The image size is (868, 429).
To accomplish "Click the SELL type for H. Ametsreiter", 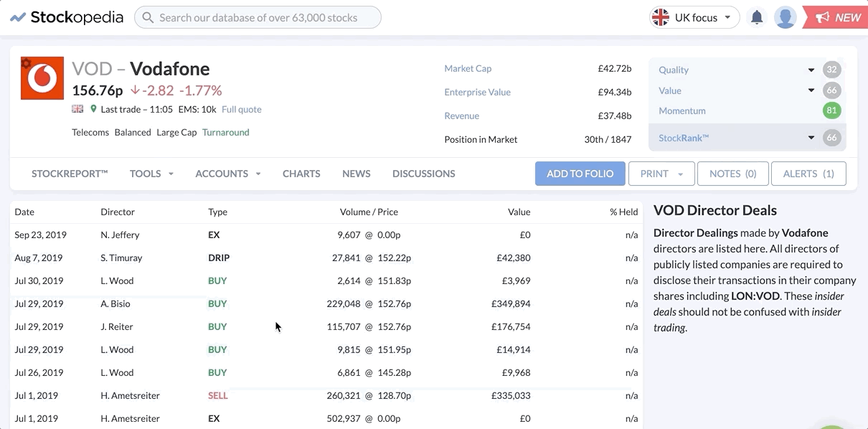I will coord(218,395).
